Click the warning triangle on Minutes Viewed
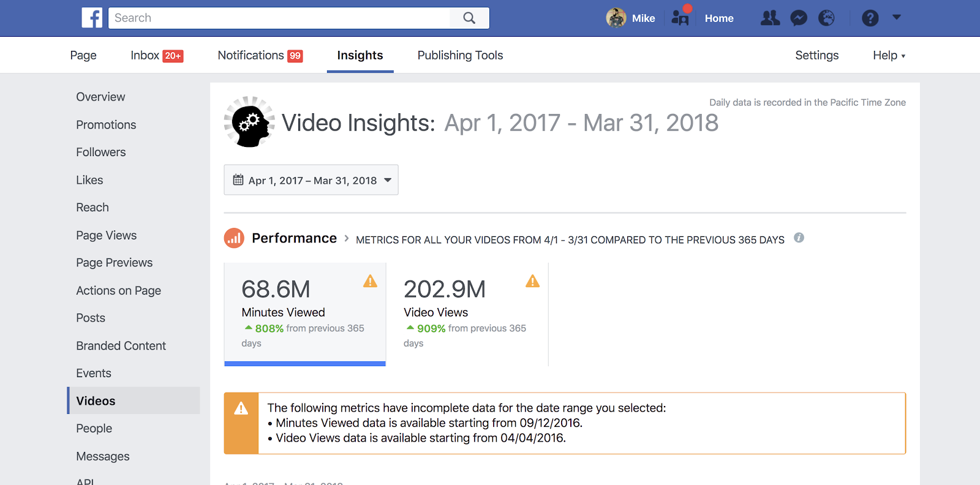Viewport: 980px width, 485px height. [x=370, y=281]
